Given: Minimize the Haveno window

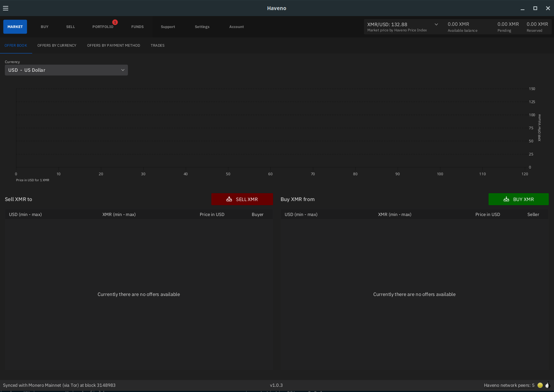Looking at the screenshot, I should tap(523, 8).
